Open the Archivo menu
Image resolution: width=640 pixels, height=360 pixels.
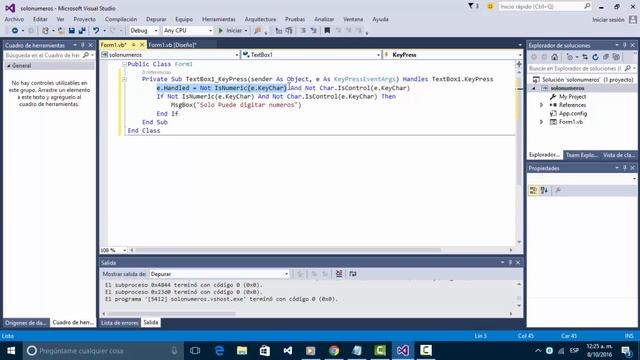tap(14, 19)
